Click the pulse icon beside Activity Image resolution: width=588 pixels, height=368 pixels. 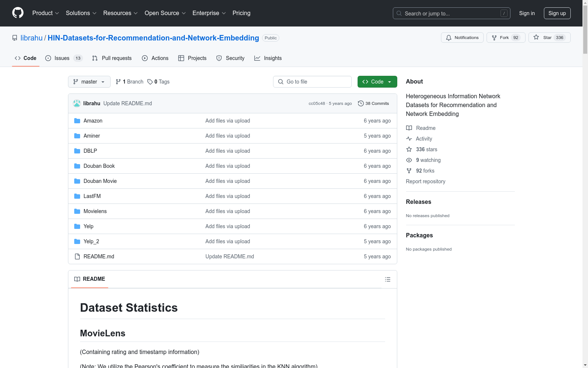pyautogui.click(x=409, y=139)
